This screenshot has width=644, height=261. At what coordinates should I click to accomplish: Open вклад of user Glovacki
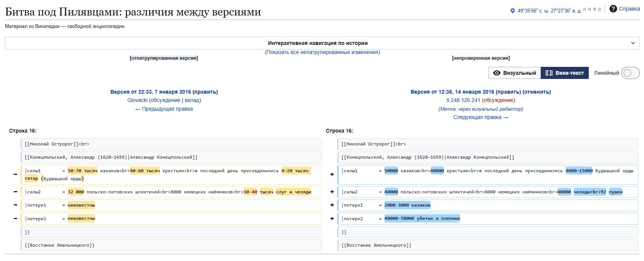[192, 100]
